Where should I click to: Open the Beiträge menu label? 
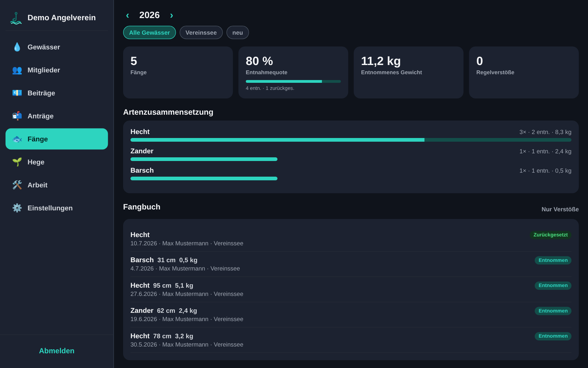click(41, 93)
